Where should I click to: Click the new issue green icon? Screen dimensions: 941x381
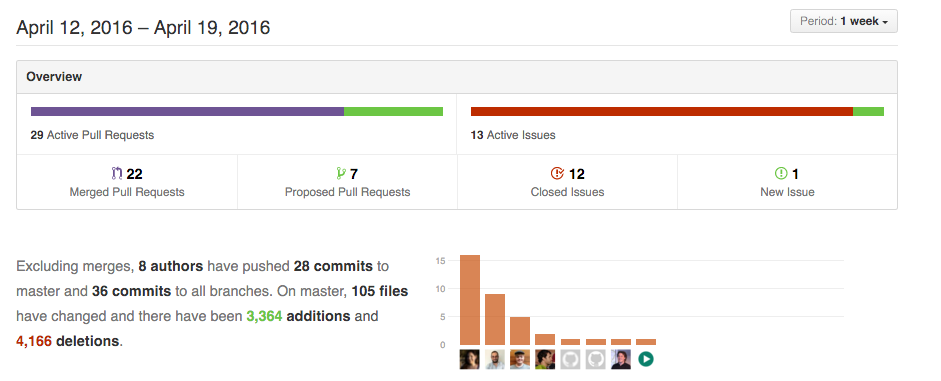[781, 174]
